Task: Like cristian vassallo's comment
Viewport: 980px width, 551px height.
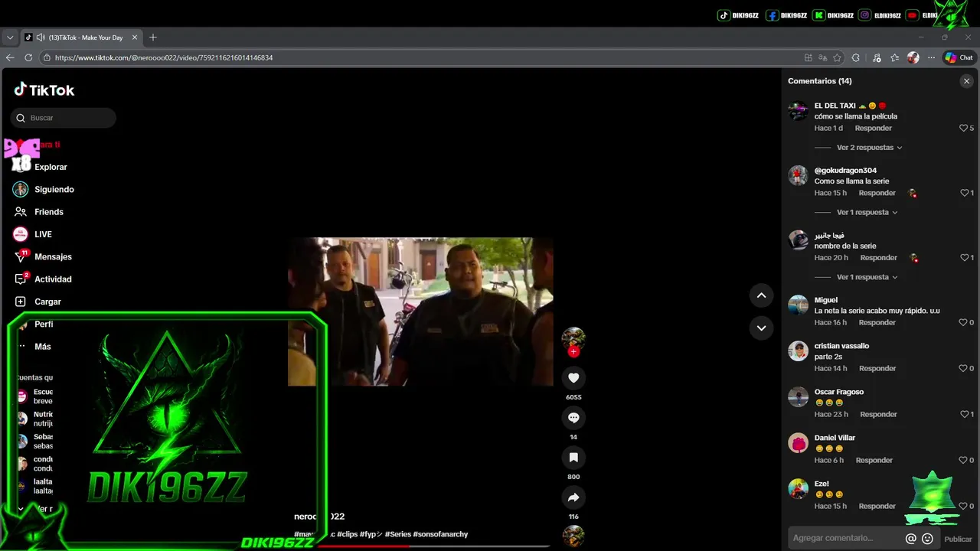Action: (964, 369)
